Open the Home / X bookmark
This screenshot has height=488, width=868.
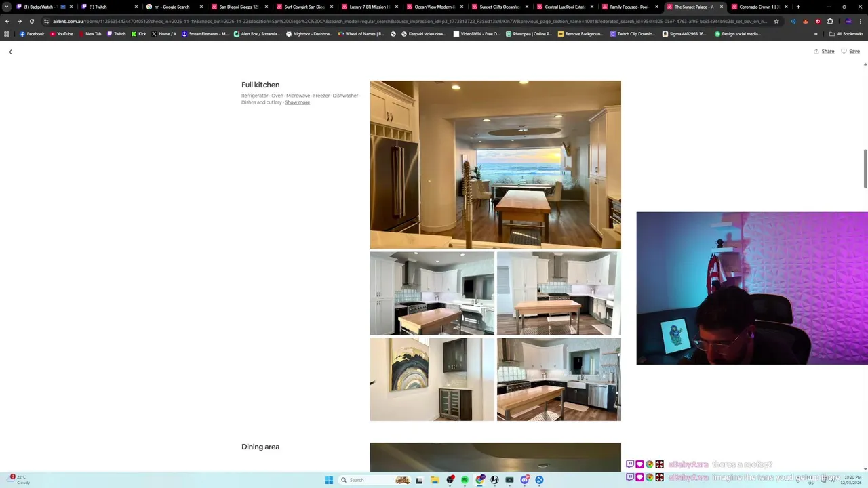click(163, 34)
